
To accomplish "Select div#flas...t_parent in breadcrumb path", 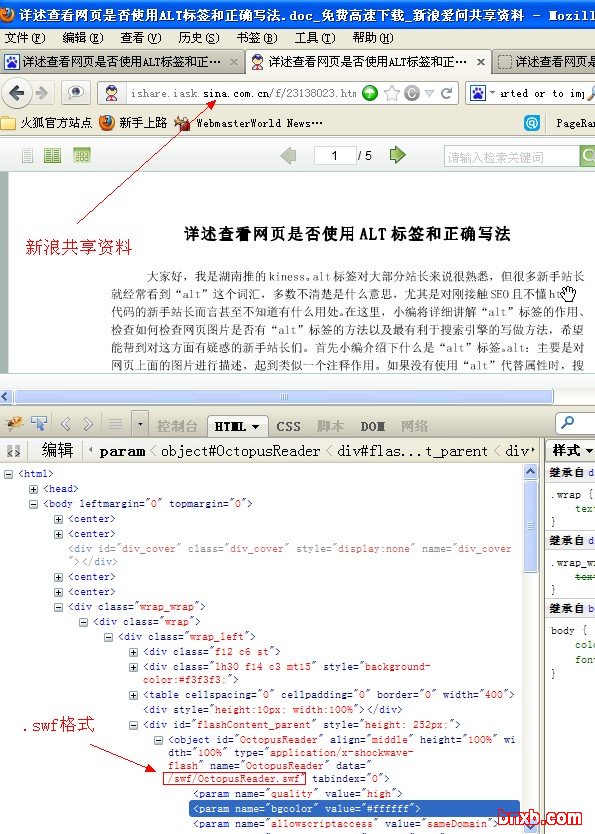I will tap(412, 451).
